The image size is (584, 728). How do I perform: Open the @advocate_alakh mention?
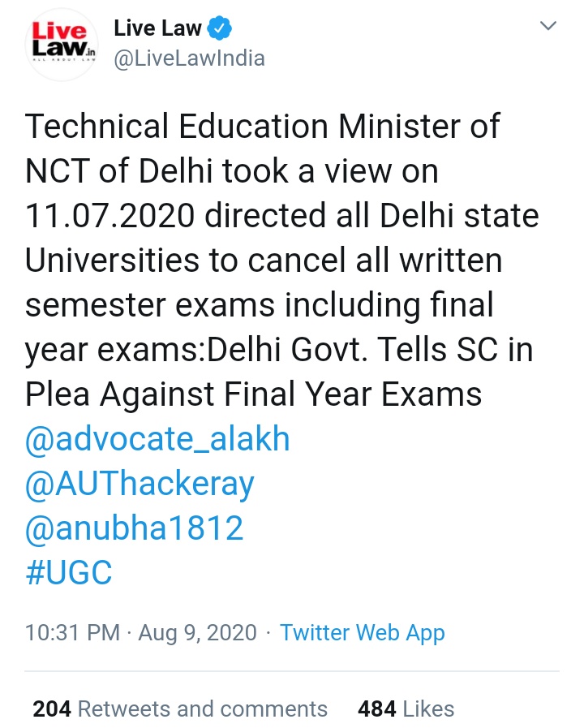[157, 440]
